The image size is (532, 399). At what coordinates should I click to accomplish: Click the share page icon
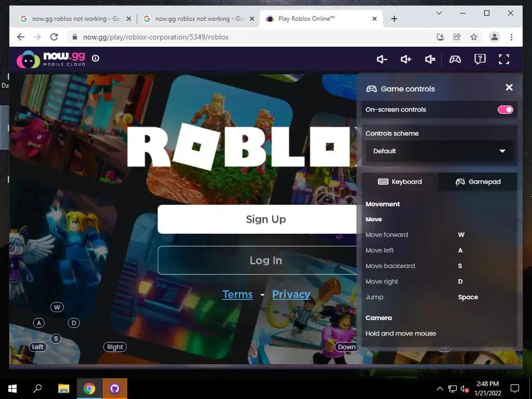tap(457, 37)
